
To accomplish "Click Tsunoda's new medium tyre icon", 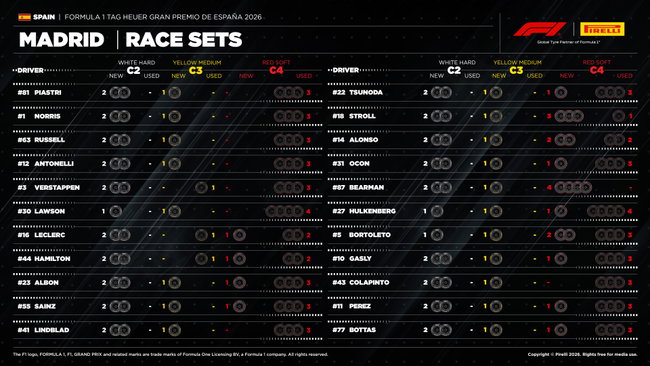I will coord(496,92).
